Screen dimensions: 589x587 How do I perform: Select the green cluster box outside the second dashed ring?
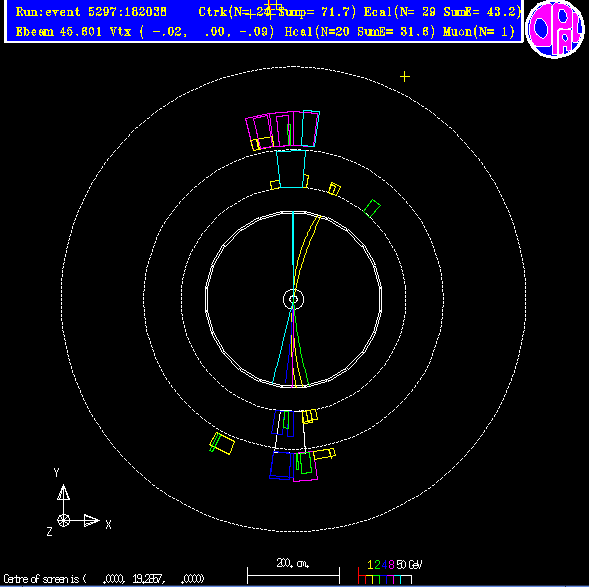pyautogui.click(x=372, y=208)
